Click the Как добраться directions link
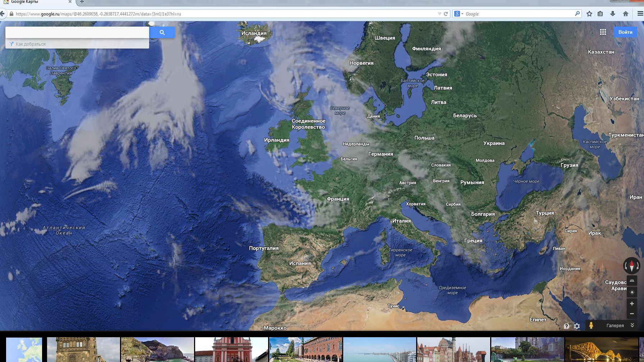Screen dimensions: 644x362 coord(31,44)
